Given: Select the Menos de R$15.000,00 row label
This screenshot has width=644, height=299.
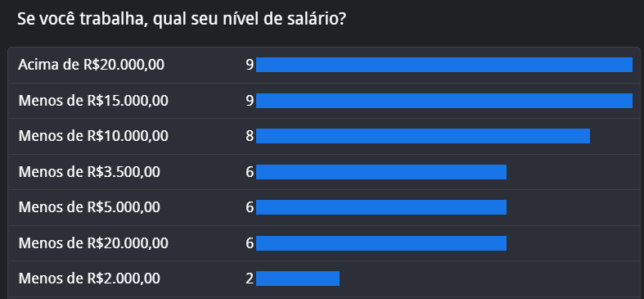Looking at the screenshot, I should click(93, 101).
